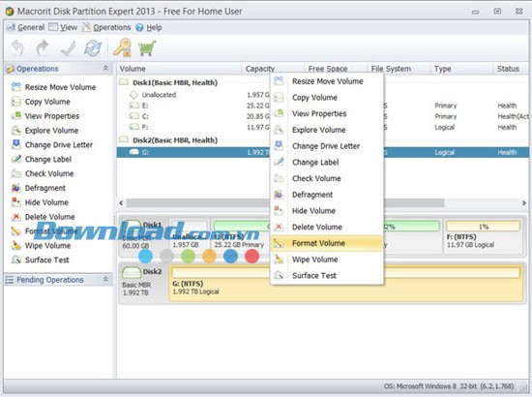Select the G: (NTFS) partition bar on Disk2
This screenshot has width=532, height=397.
point(345,285)
